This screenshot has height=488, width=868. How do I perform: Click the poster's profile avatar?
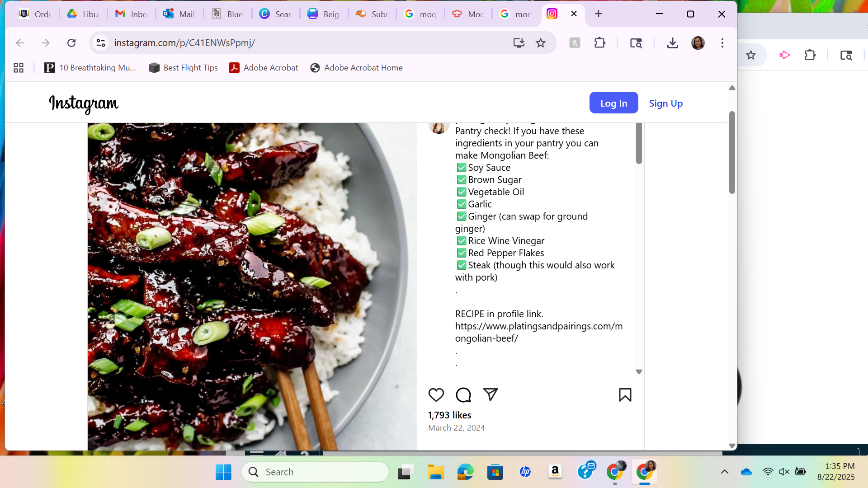(x=439, y=127)
